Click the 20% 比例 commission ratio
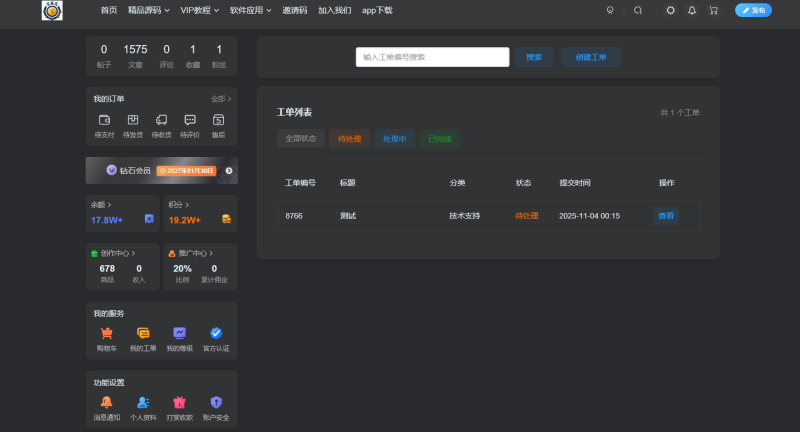 click(x=182, y=273)
